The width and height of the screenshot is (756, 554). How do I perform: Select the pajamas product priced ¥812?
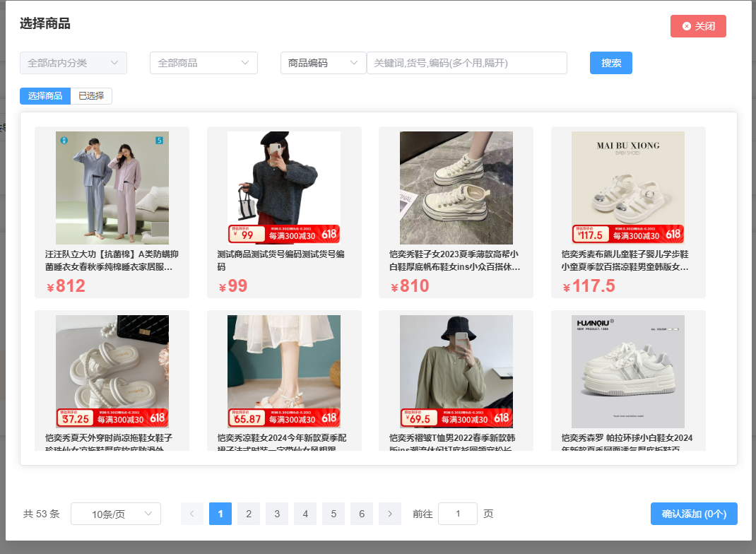coord(112,188)
